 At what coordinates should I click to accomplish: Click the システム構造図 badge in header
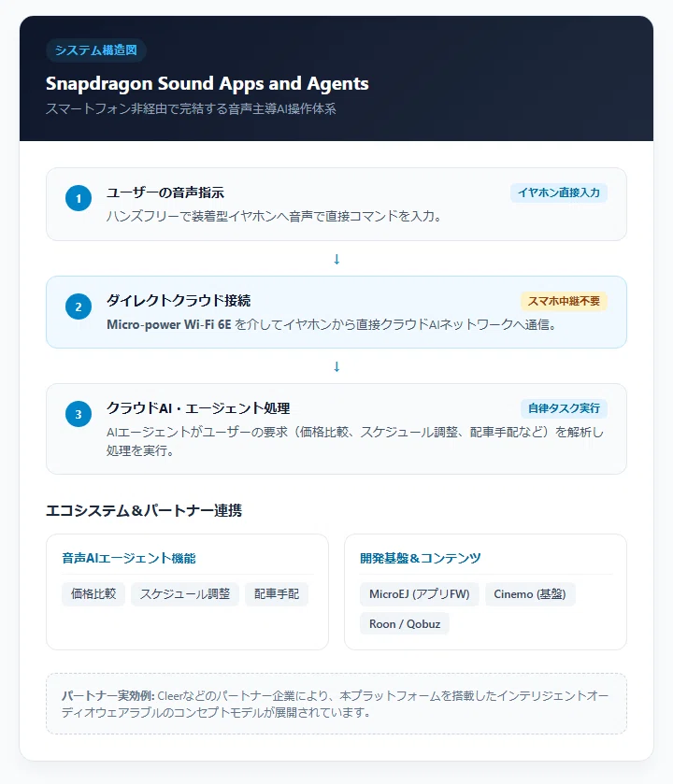pos(96,50)
